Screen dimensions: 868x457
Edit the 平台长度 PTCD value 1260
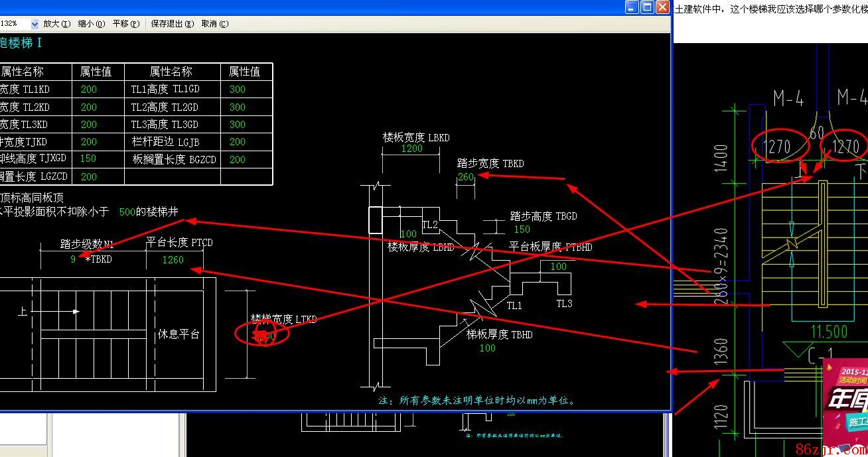(173, 260)
